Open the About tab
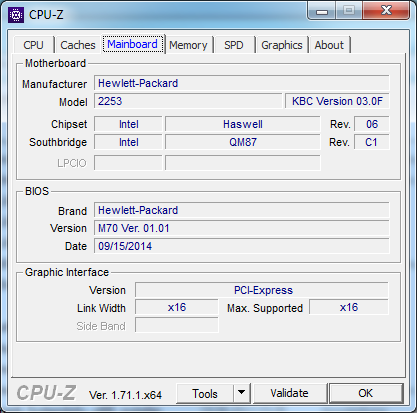The width and height of the screenshot is (417, 413). click(x=329, y=45)
